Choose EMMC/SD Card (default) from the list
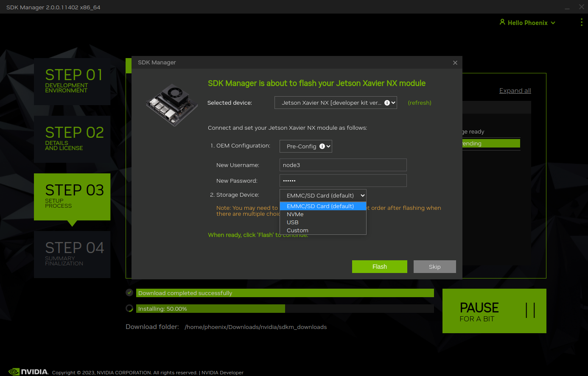 (323, 206)
